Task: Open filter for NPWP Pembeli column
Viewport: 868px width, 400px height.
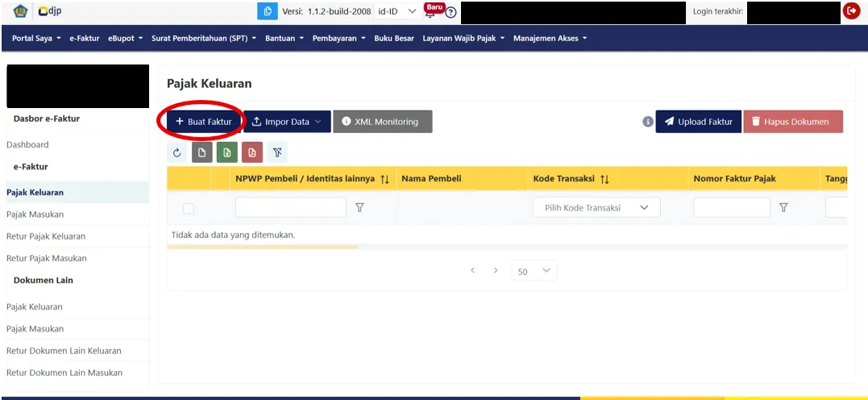Action: pos(359,208)
